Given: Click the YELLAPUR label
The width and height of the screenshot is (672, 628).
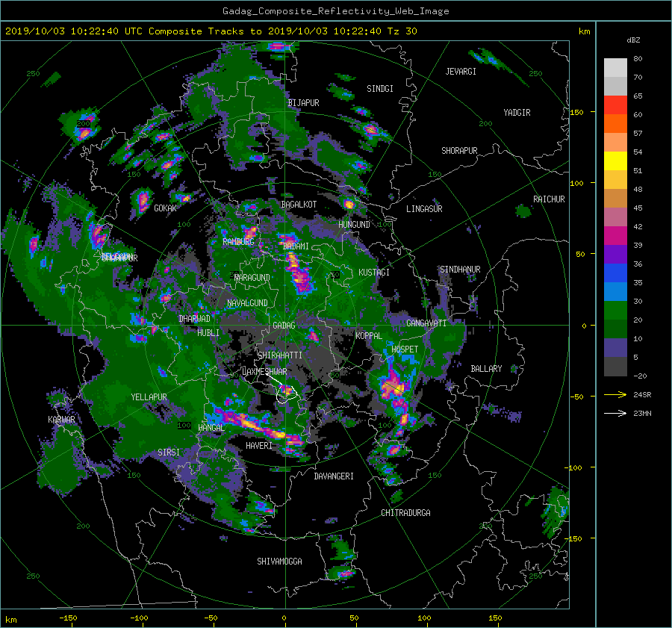Looking at the screenshot, I should tap(149, 397).
